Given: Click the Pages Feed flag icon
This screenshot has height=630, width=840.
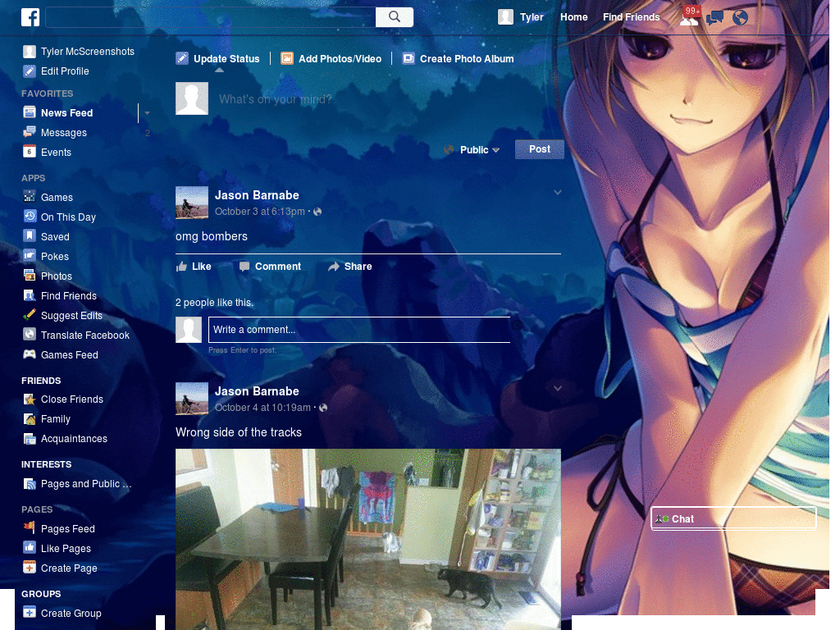Looking at the screenshot, I should 30,528.
